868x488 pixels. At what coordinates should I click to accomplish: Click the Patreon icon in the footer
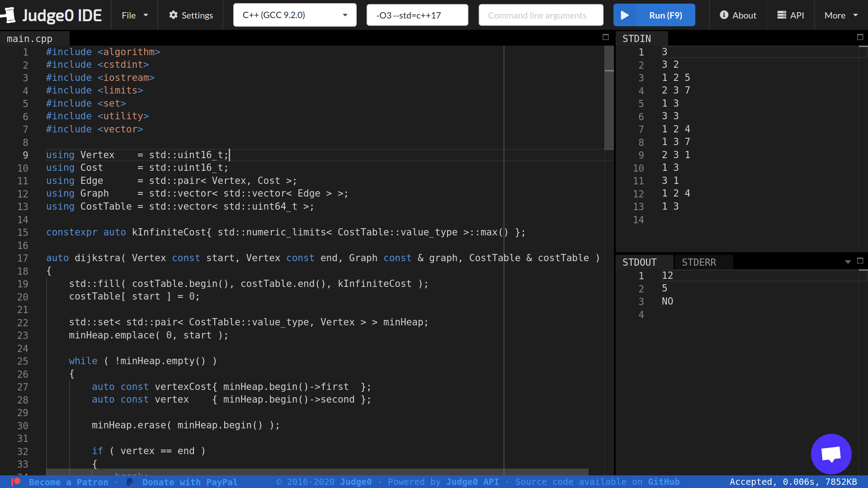17,482
